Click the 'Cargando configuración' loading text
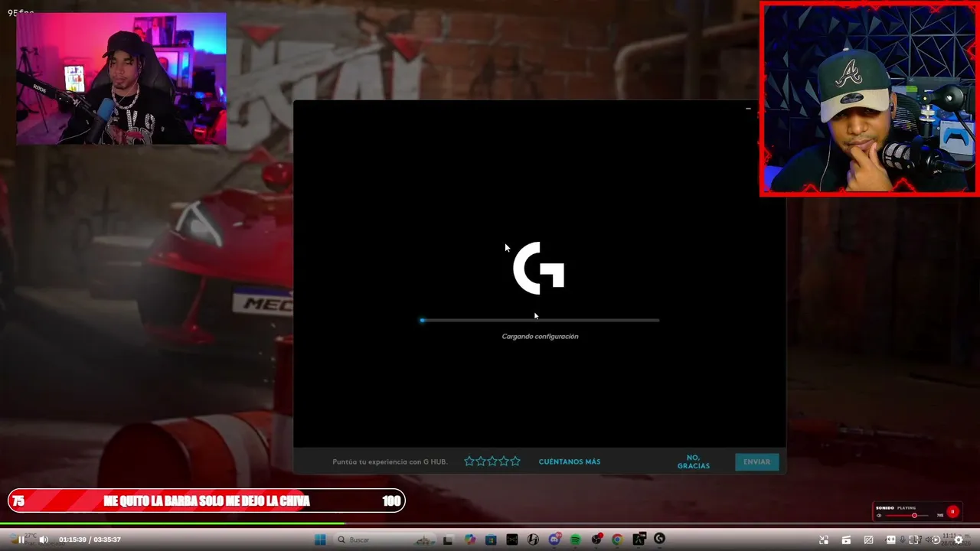Image resolution: width=980 pixels, height=551 pixels. (540, 336)
